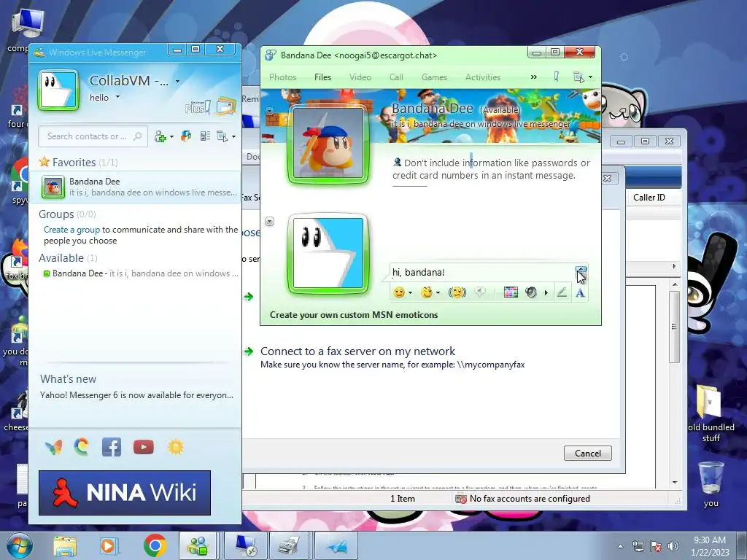Expand more toolbar options black arrow
Screen dimensions: 747x560
[546, 293]
